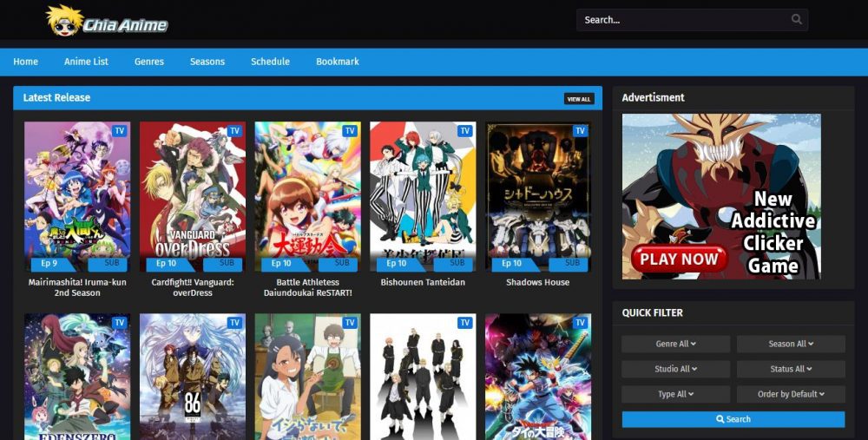Screen dimensions: 868x440
Task: Click PLAY NOW on the advertisement
Action: (x=680, y=259)
